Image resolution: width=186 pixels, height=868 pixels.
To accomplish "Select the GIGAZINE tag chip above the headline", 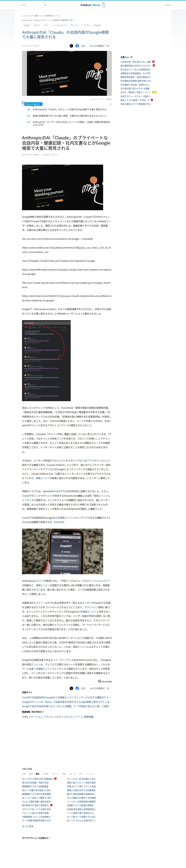I will pos(97,25).
